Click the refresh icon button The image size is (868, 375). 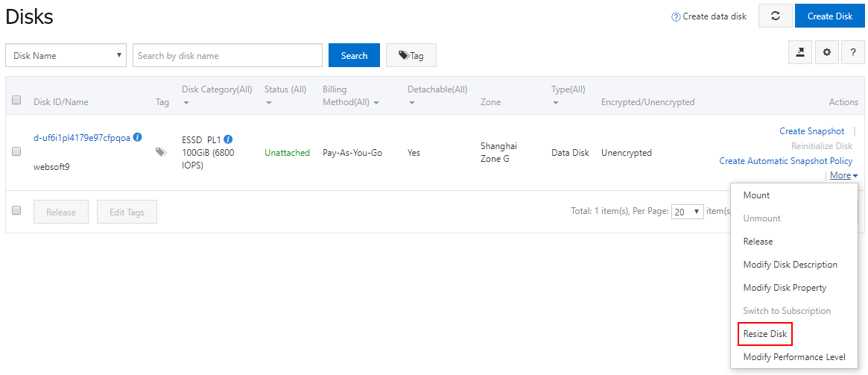pyautogui.click(x=776, y=16)
